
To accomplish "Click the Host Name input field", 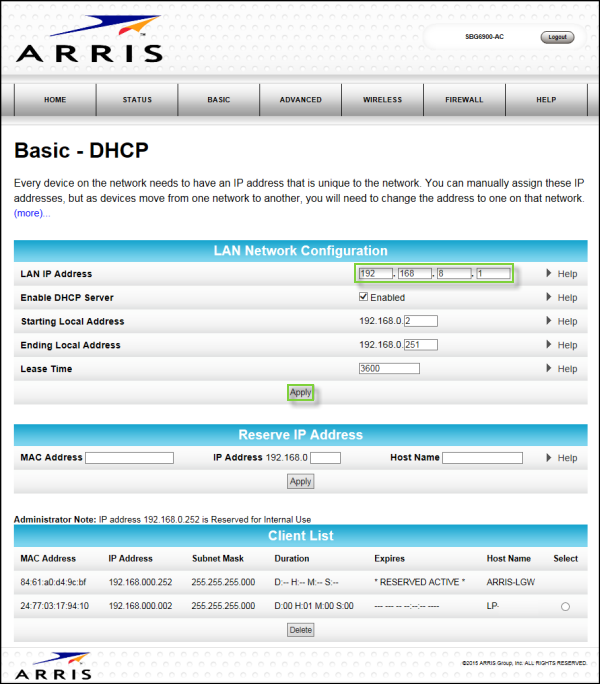I will pyautogui.click(x=482, y=458).
